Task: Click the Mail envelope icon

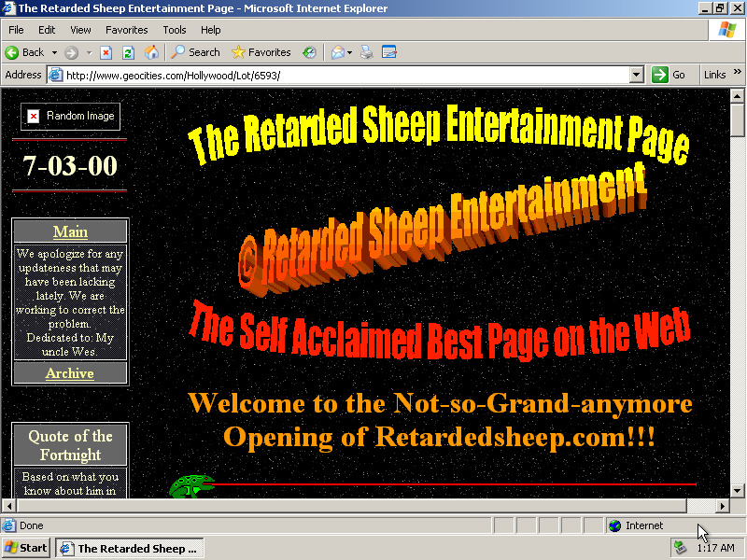Action: pyautogui.click(x=337, y=52)
